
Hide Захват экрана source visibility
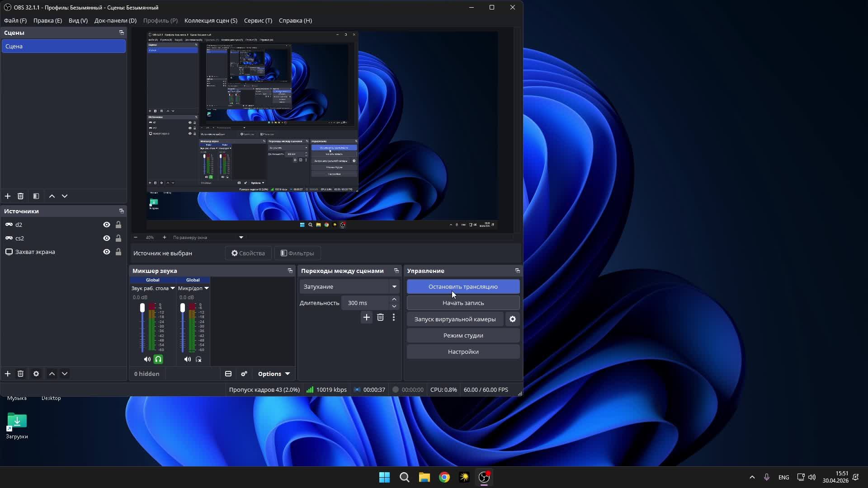tap(107, 252)
